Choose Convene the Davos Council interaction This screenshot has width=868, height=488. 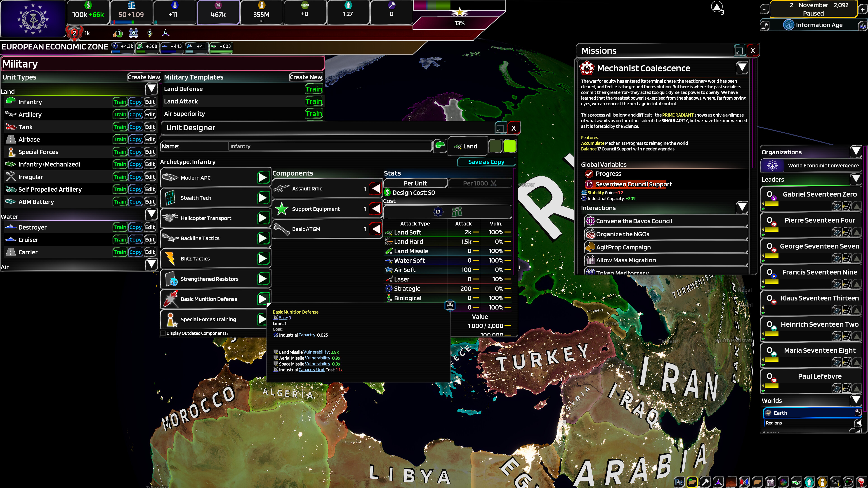click(x=666, y=221)
